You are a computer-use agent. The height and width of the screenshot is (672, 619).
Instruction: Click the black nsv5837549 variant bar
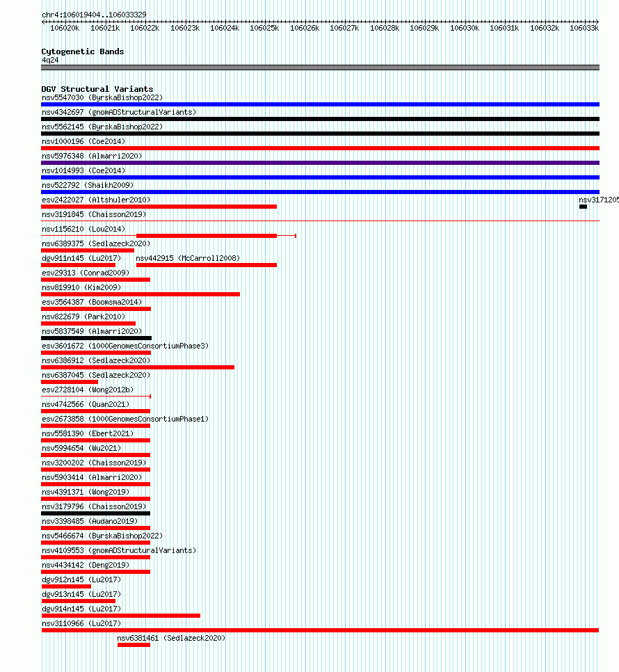(97, 338)
